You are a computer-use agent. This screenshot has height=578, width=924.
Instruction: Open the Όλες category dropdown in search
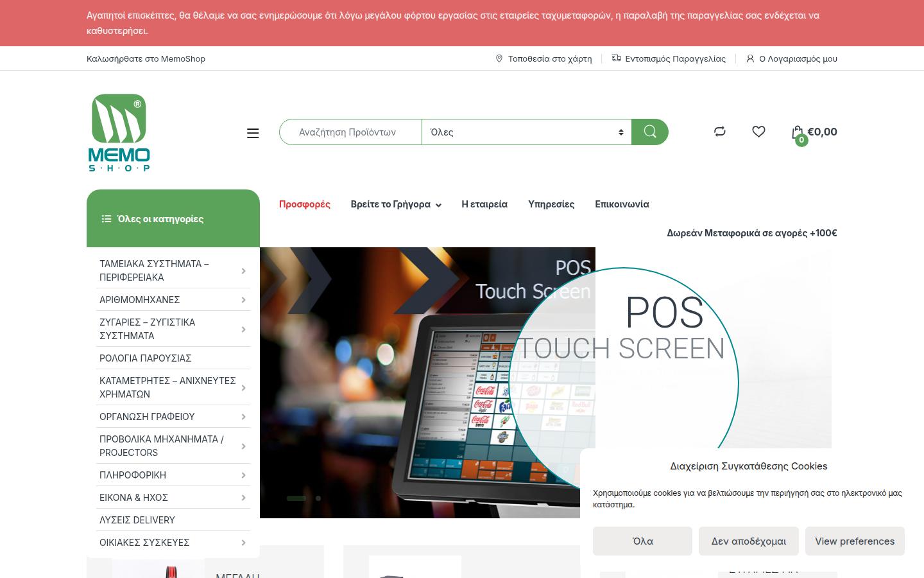point(527,132)
